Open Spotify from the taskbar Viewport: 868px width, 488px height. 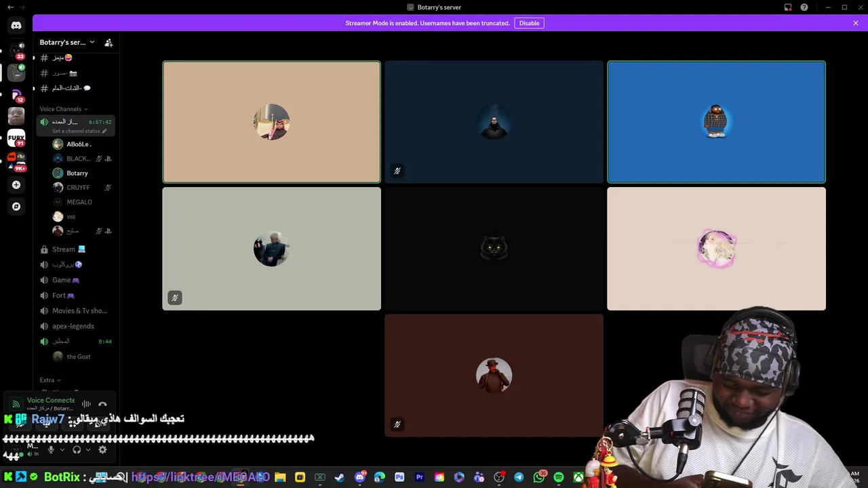[559, 477]
